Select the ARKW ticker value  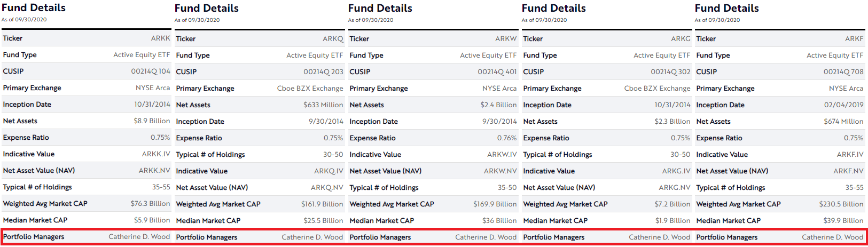[x=506, y=39]
